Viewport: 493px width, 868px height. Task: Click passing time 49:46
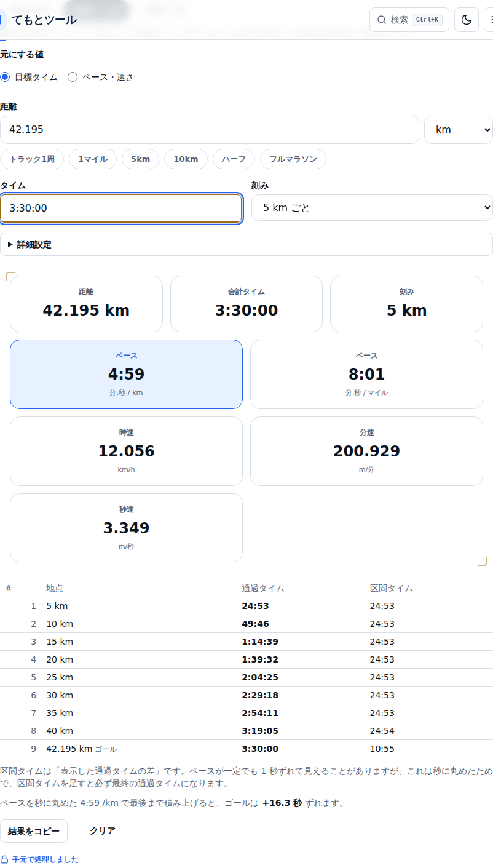click(255, 624)
